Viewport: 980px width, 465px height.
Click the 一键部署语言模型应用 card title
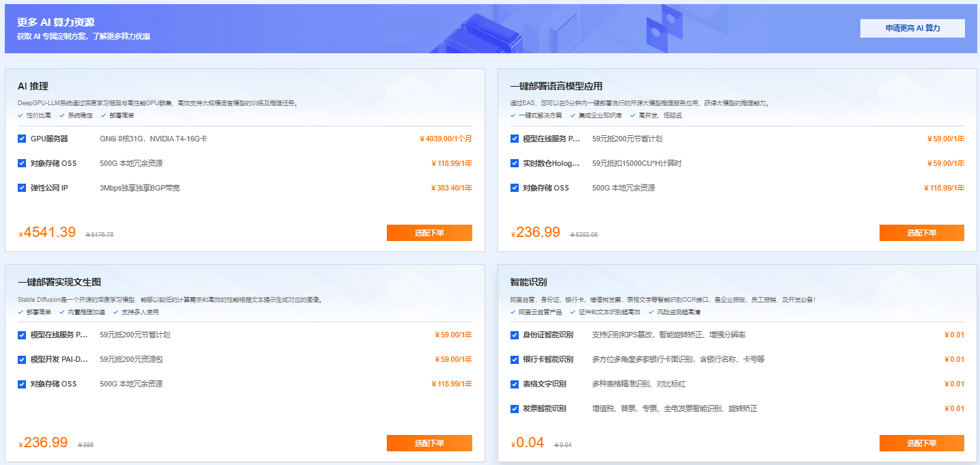(x=556, y=86)
